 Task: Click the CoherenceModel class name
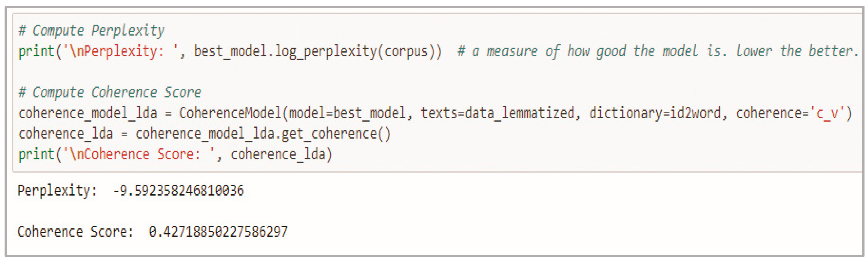(230, 113)
